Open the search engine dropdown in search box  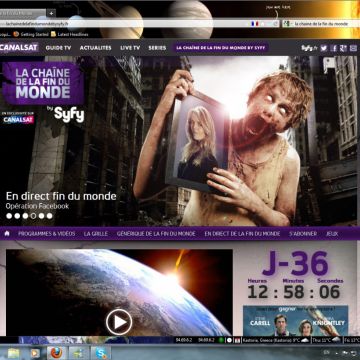point(287,24)
